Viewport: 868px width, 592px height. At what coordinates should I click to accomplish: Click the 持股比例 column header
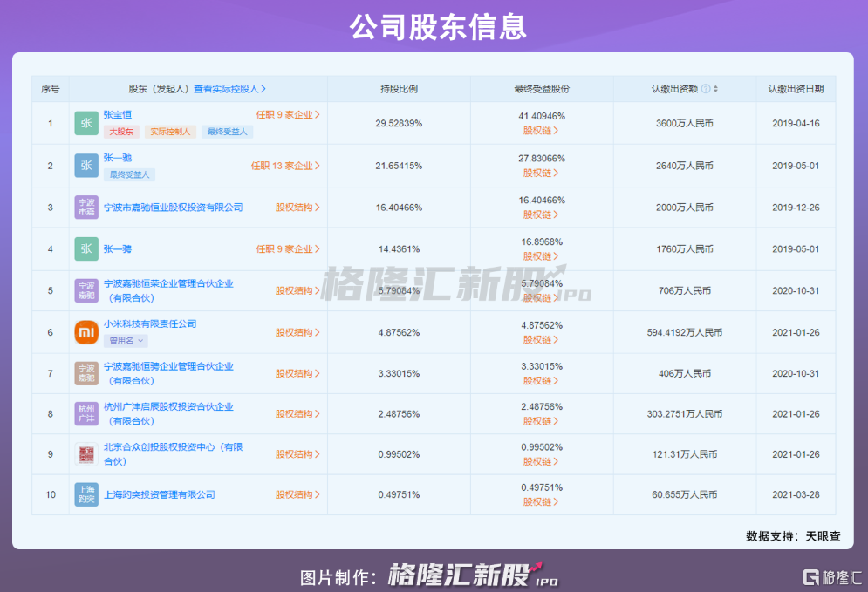click(x=399, y=89)
